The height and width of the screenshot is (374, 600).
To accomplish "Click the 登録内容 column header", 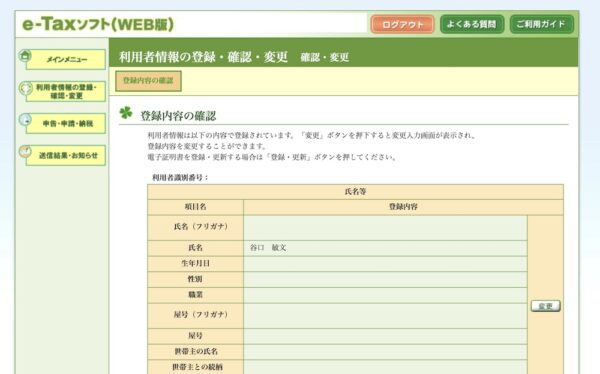I will [403, 207].
